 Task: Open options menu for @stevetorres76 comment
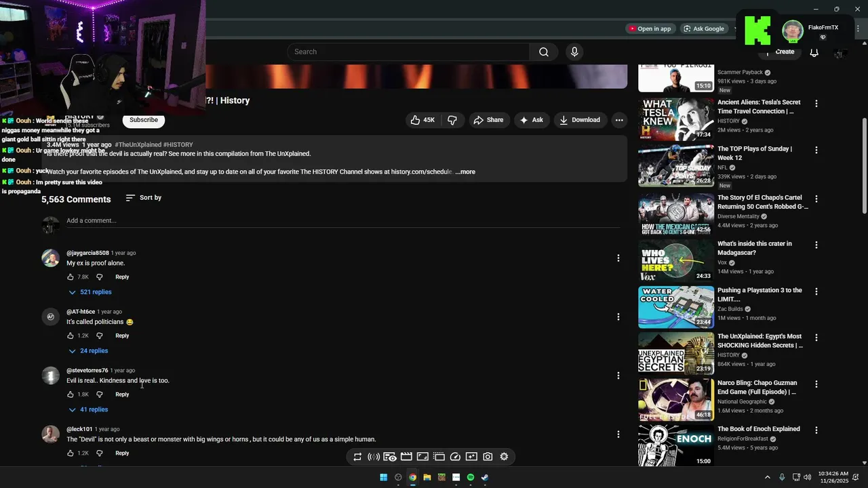point(618,375)
